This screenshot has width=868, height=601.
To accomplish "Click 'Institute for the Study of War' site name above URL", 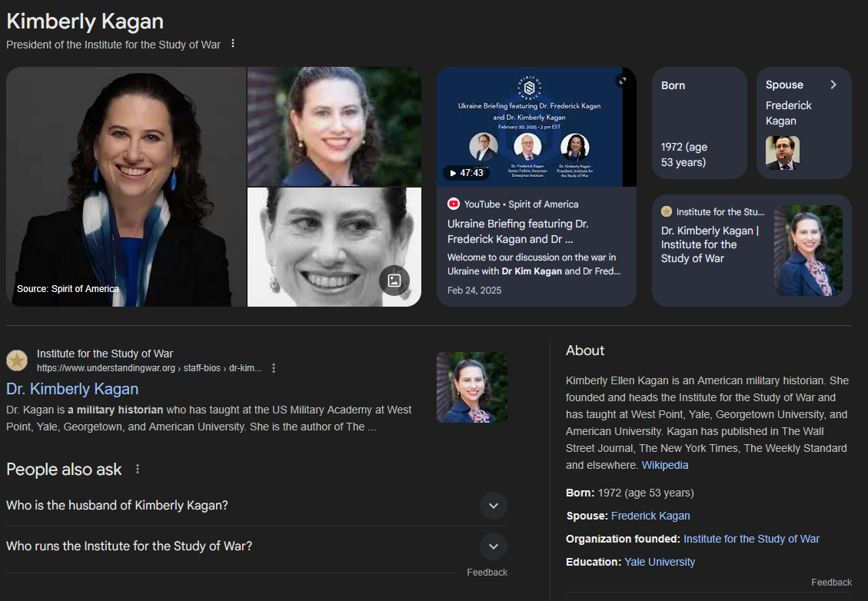I will (x=105, y=354).
